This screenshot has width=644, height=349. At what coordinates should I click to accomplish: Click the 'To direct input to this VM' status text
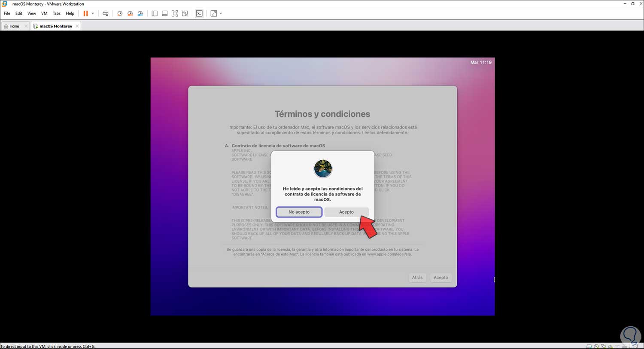pos(48,346)
